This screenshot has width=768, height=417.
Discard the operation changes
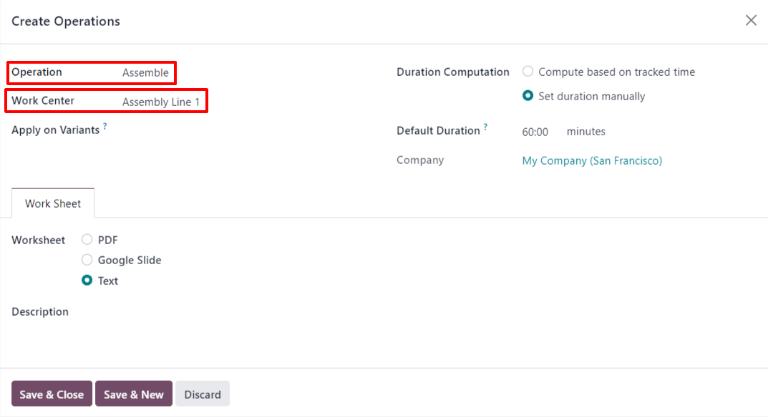click(202, 394)
